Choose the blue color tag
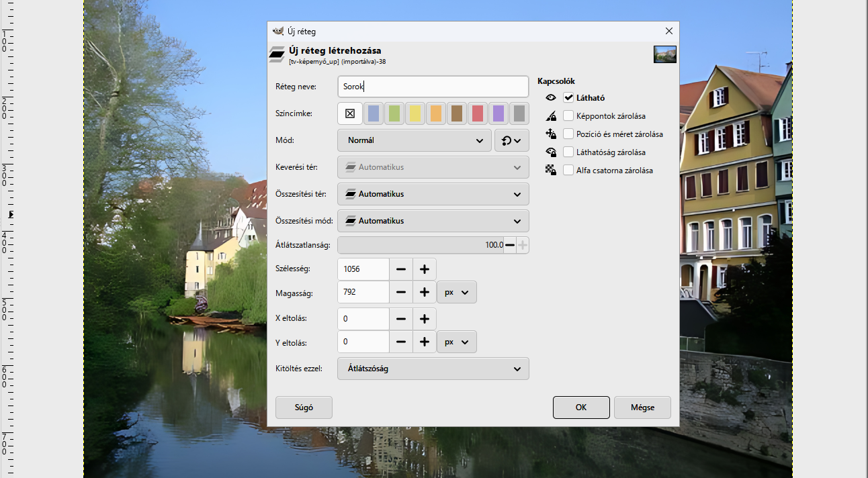868x478 pixels. tap(374, 113)
